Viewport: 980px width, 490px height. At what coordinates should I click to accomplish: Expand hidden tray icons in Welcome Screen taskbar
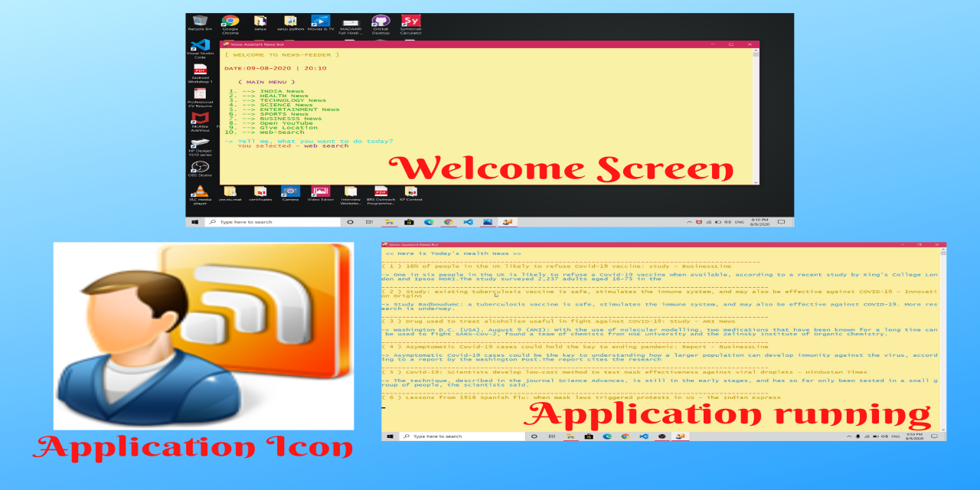pos(689,222)
